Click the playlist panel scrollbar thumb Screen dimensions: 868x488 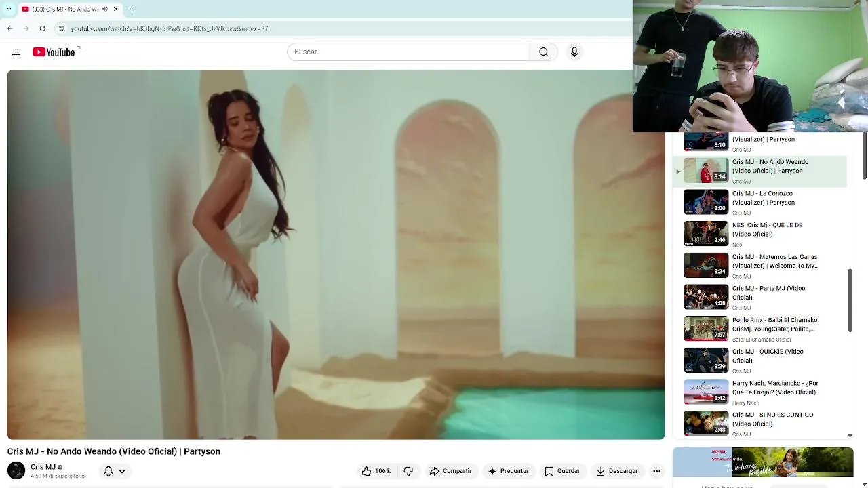[x=850, y=300]
